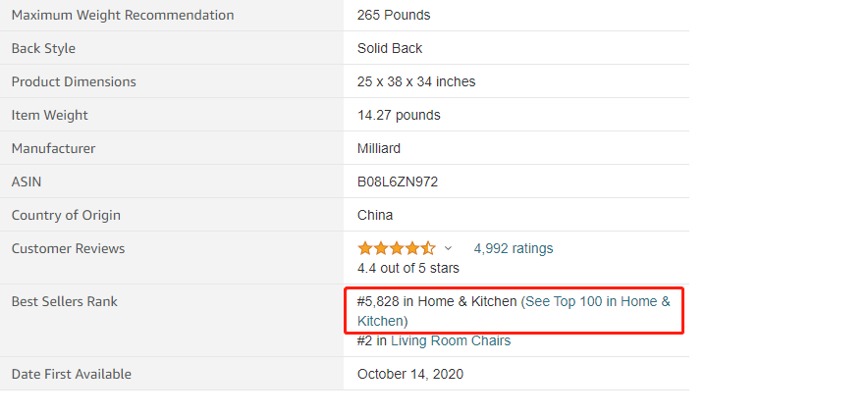Click the 14.27 pounds item weight value
This screenshot has height=415, width=868.
[399, 115]
